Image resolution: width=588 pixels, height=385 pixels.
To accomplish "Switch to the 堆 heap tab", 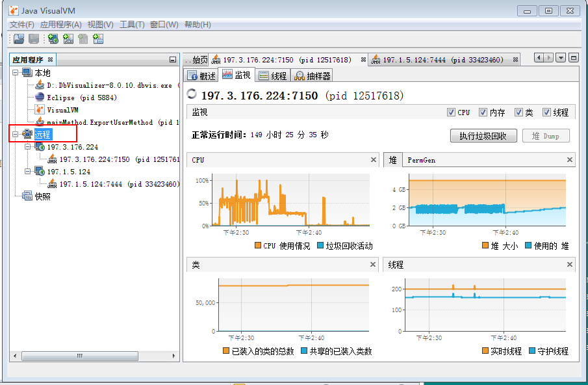I will click(x=393, y=160).
